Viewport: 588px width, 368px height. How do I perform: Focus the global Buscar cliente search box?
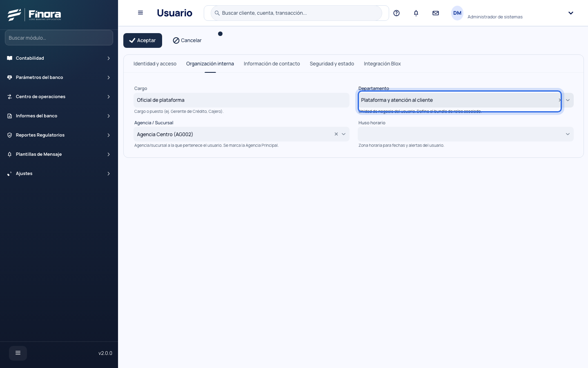[296, 13]
